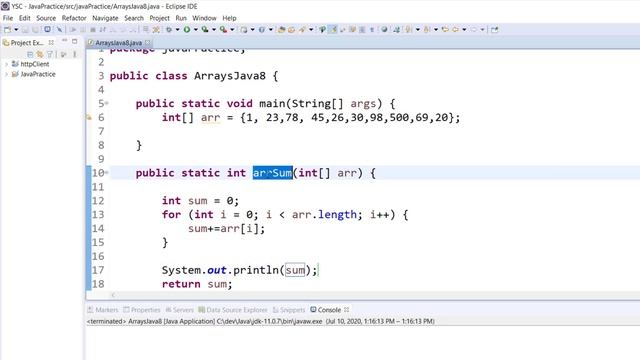Open the Forward history dropdown arrow
The height and width of the screenshot is (360, 640).
[482, 29]
